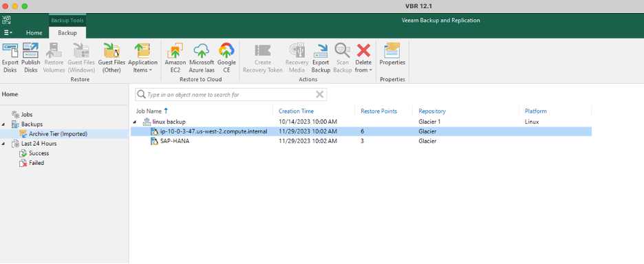Click the Export Disks ribbon icon

click(10, 58)
